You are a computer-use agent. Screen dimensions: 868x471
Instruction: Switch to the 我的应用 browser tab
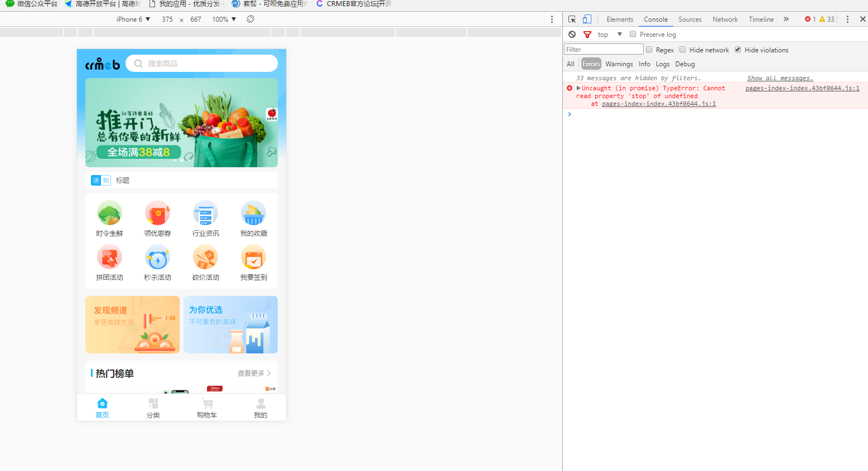pos(185,4)
